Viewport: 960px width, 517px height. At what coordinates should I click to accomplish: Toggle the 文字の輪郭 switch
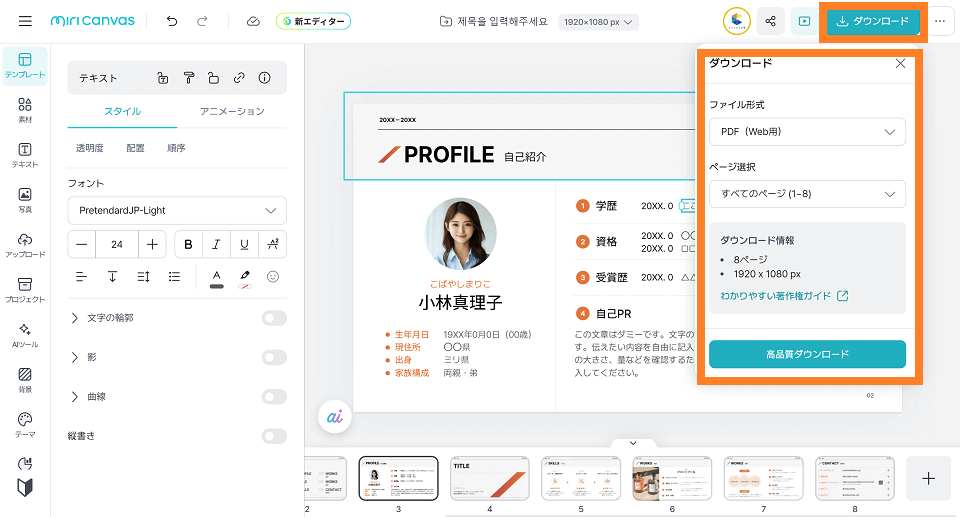click(x=273, y=318)
